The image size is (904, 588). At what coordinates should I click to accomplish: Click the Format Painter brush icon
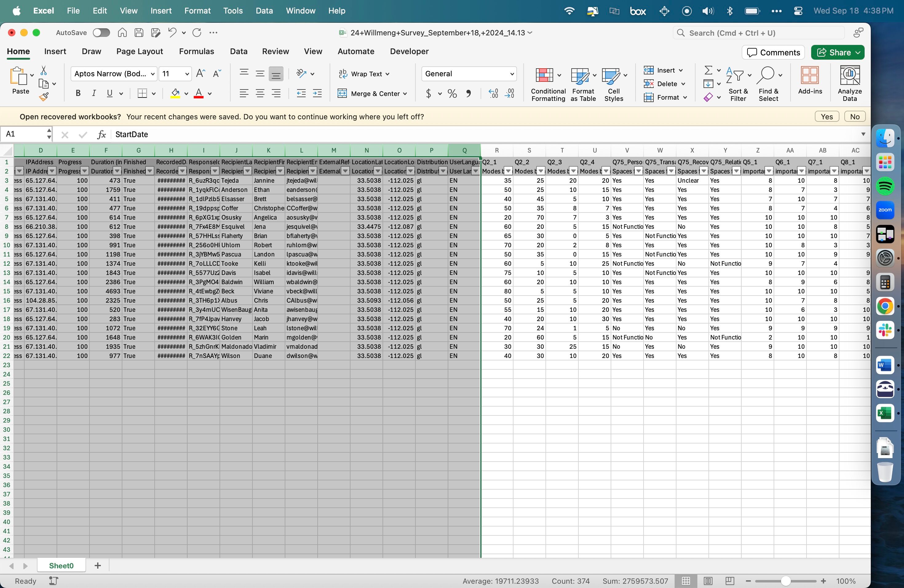[x=44, y=97]
